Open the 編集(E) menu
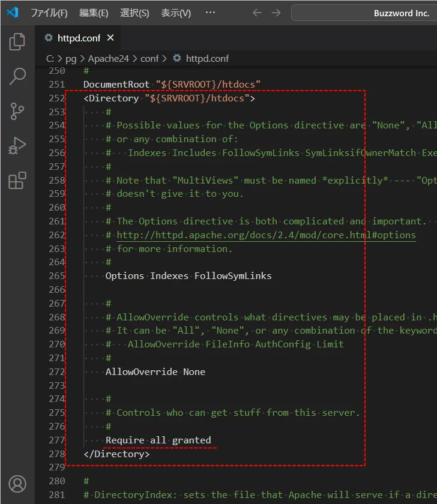The width and height of the screenshot is (437, 504). pyautogui.click(x=94, y=13)
